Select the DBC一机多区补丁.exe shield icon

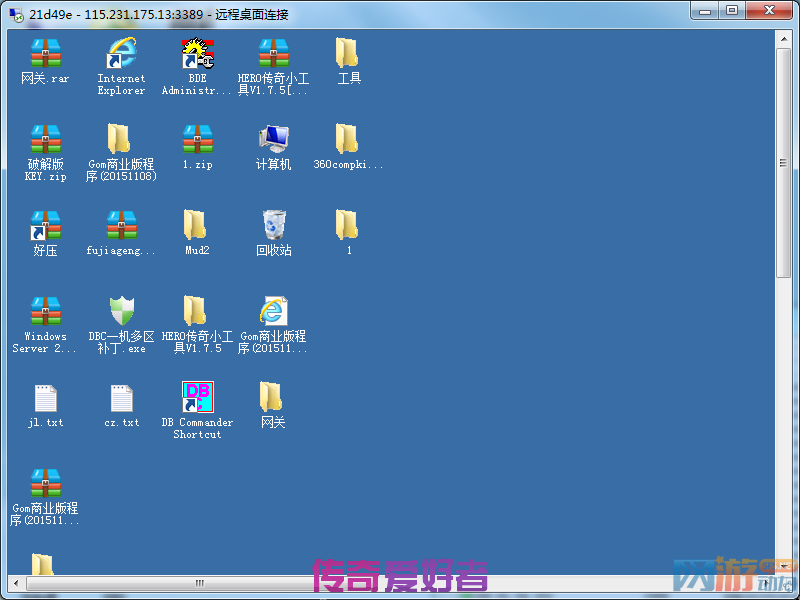[121, 312]
